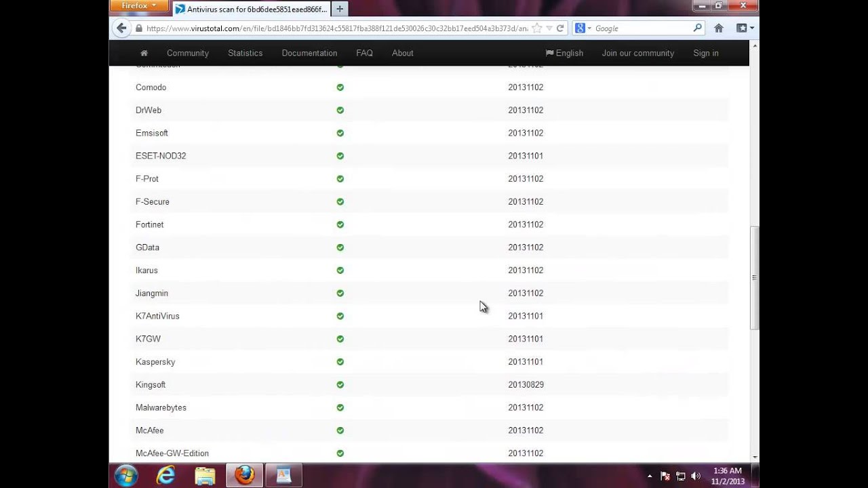Screen dimensions: 868x488
Task: Click the Firefox back arrow button
Action: click(121, 28)
